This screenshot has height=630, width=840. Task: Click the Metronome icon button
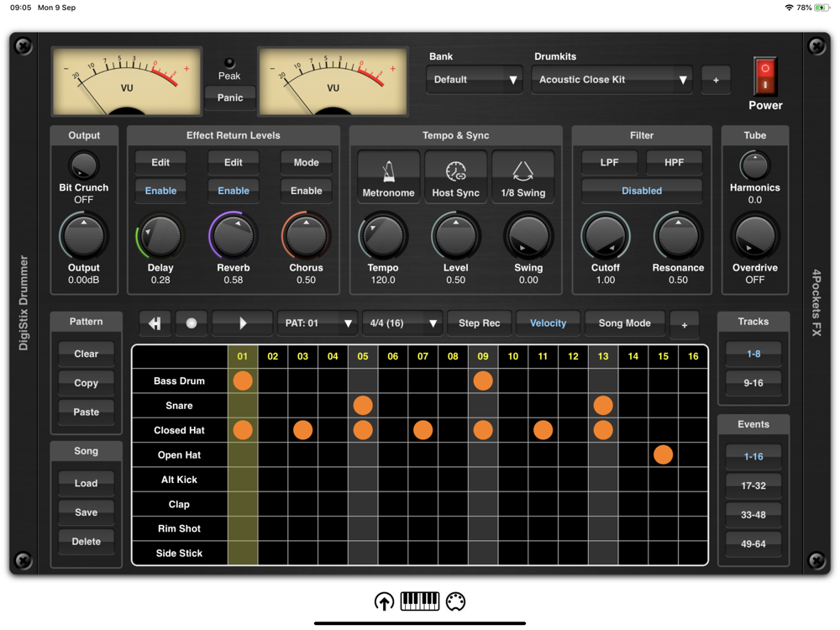pyautogui.click(x=388, y=176)
